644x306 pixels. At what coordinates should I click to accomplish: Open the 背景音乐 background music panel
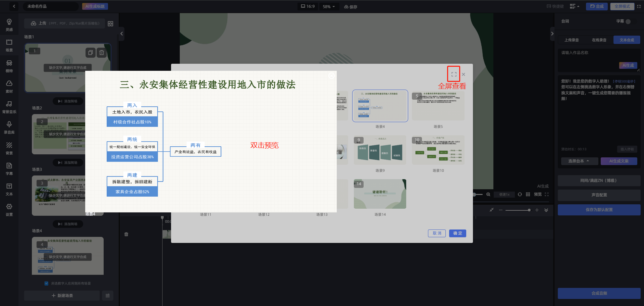pyautogui.click(x=9, y=107)
